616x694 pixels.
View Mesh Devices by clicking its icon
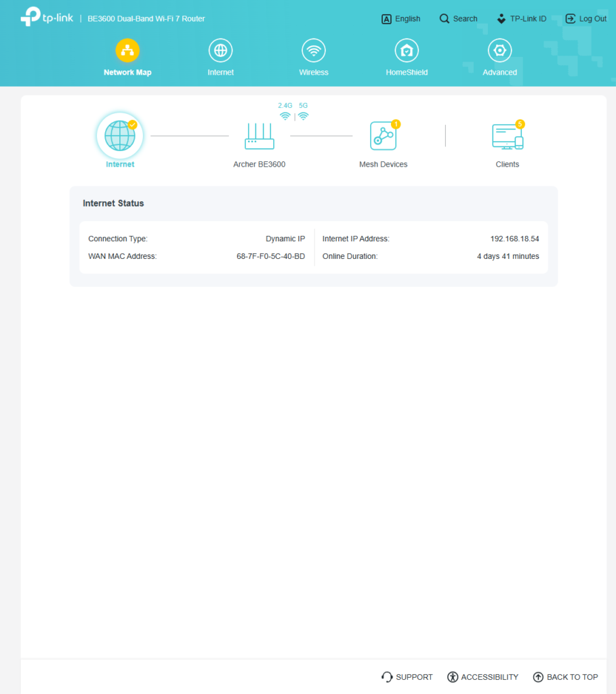click(x=383, y=136)
